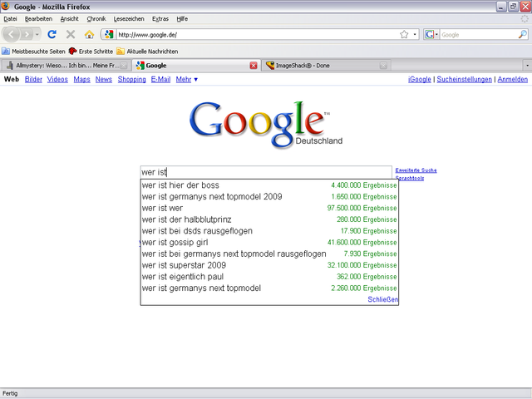This screenshot has width=532, height=399.
Task: Select suggestion 'wer ist superstar 2009'
Action: 269,265
